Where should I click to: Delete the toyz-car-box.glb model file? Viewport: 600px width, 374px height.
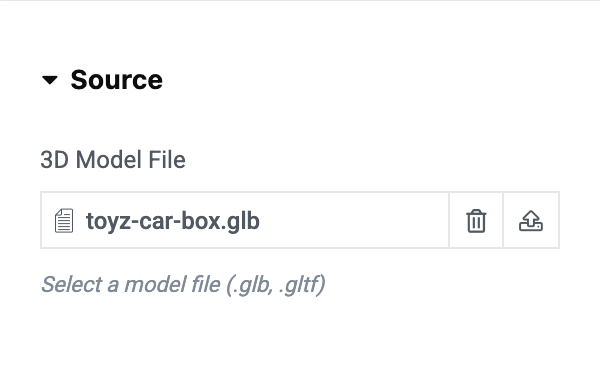(x=476, y=220)
